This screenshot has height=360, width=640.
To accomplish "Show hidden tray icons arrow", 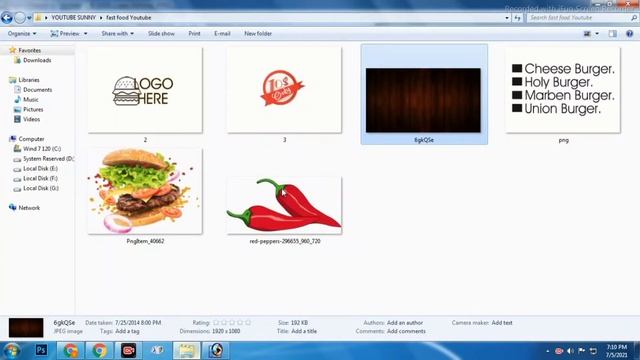I will [548, 351].
